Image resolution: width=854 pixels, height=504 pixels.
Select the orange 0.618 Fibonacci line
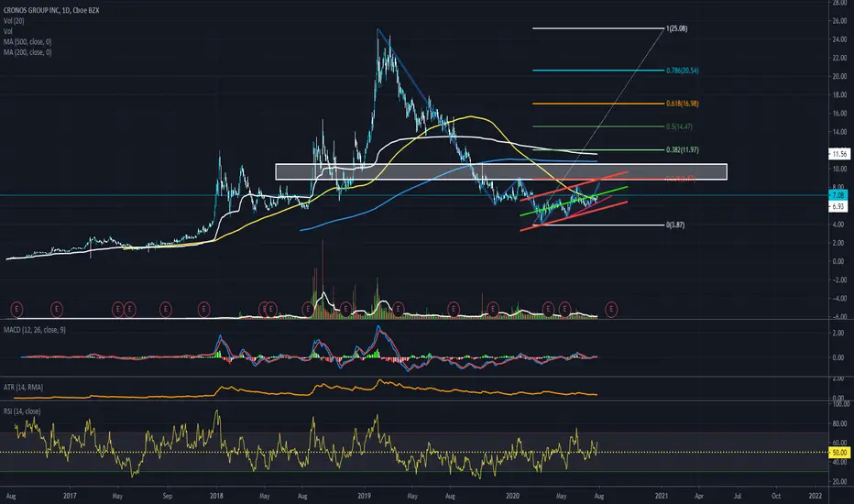[x=598, y=103]
